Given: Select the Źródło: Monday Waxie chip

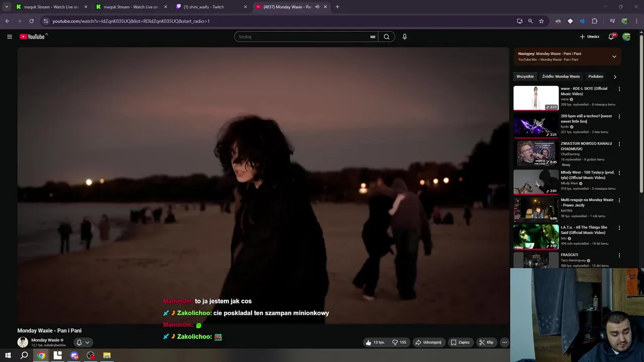Looking at the screenshot, I should point(561,76).
